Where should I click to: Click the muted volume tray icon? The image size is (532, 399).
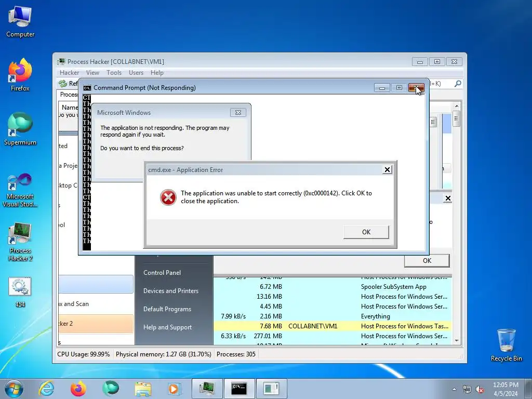pos(480,389)
